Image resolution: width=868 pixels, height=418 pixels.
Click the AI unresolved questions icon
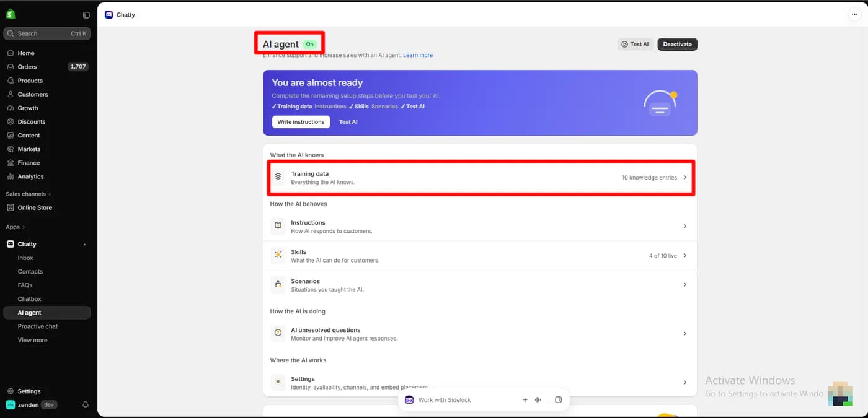[278, 333]
